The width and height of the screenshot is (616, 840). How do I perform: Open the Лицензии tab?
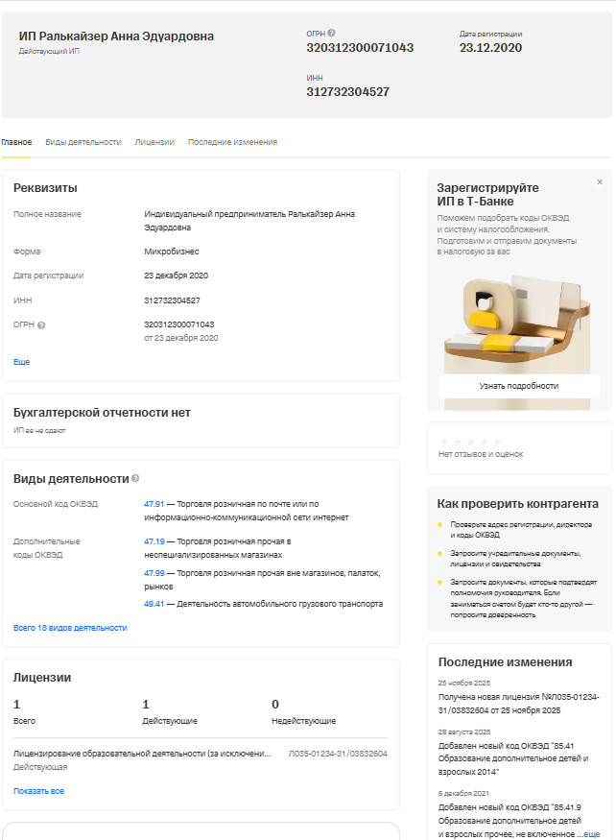[154, 142]
